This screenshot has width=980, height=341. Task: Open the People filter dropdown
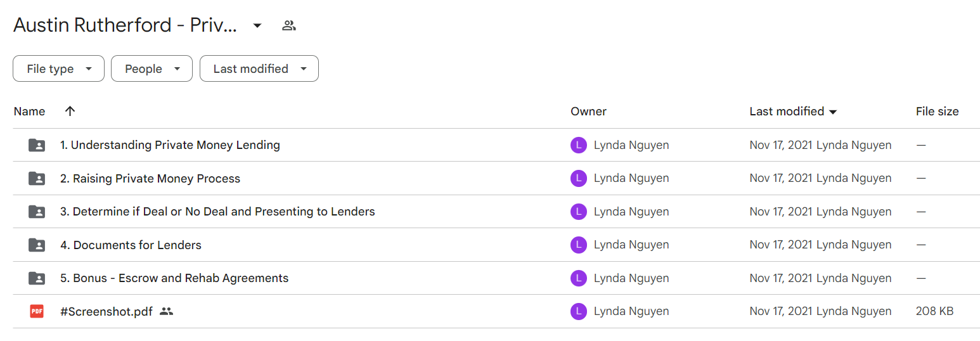[x=152, y=68]
